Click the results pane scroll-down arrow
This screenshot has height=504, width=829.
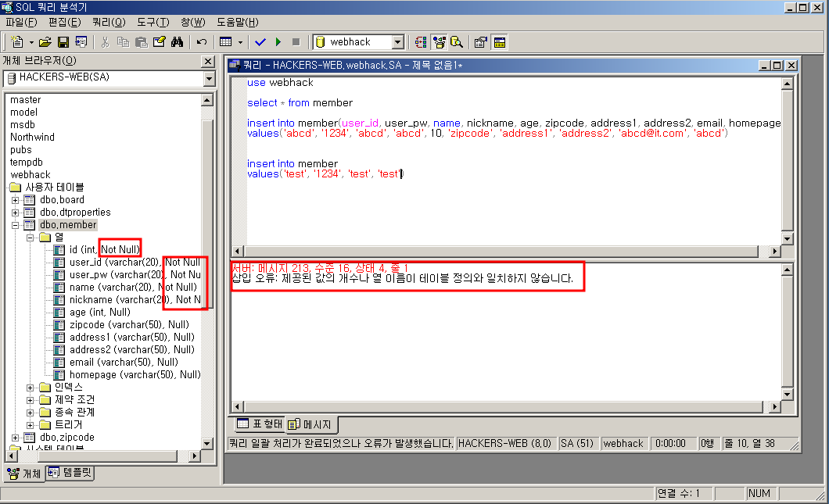[788, 394]
